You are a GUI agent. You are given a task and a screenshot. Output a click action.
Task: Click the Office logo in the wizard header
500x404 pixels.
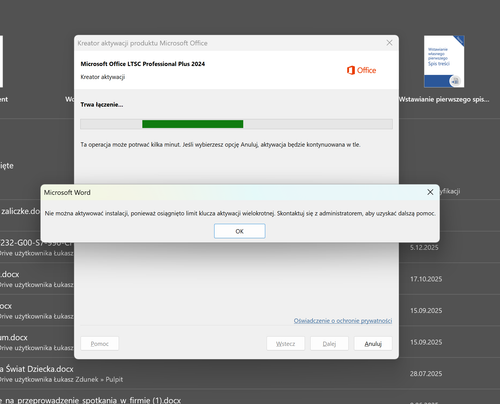[361, 70]
